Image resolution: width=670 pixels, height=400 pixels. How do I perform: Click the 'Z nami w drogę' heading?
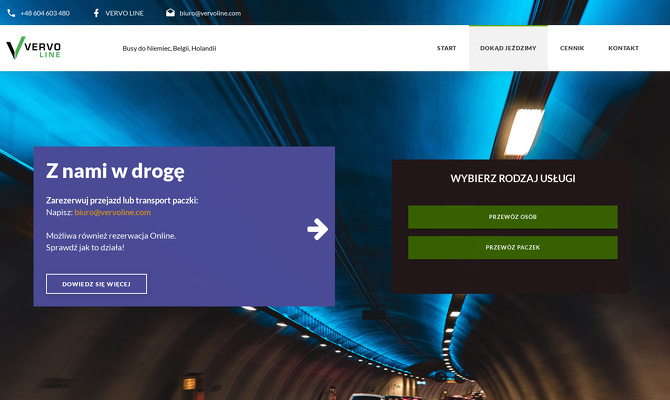coord(115,171)
